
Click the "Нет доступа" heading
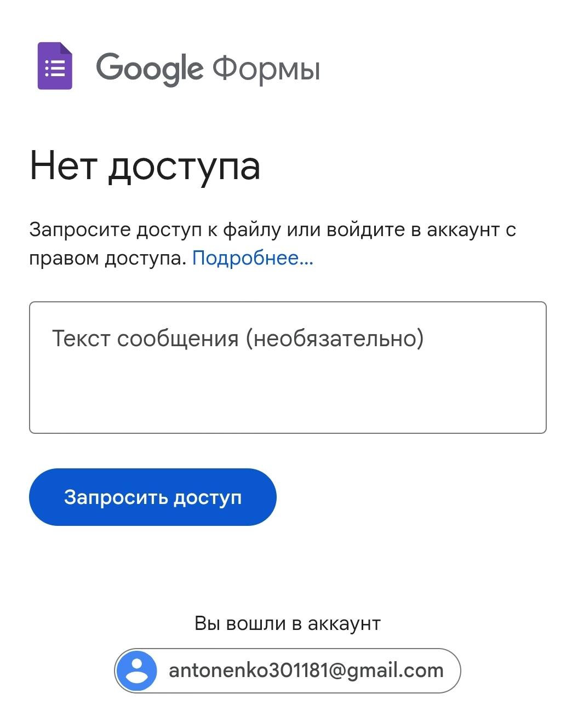(x=145, y=166)
